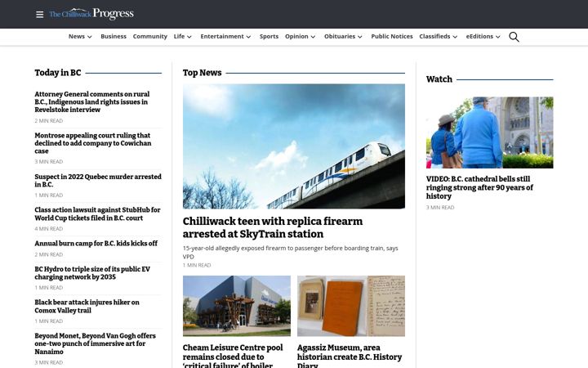
Task: Expand the Opinion dropdown chevron
Action: pos(313,37)
